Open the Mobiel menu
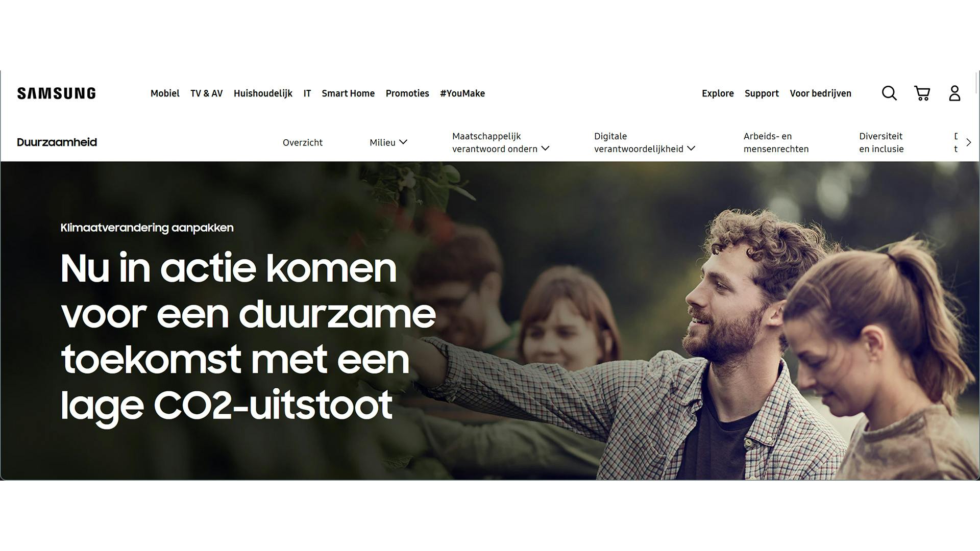The height and width of the screenshot is (551, 980). [x=165, y=93]
